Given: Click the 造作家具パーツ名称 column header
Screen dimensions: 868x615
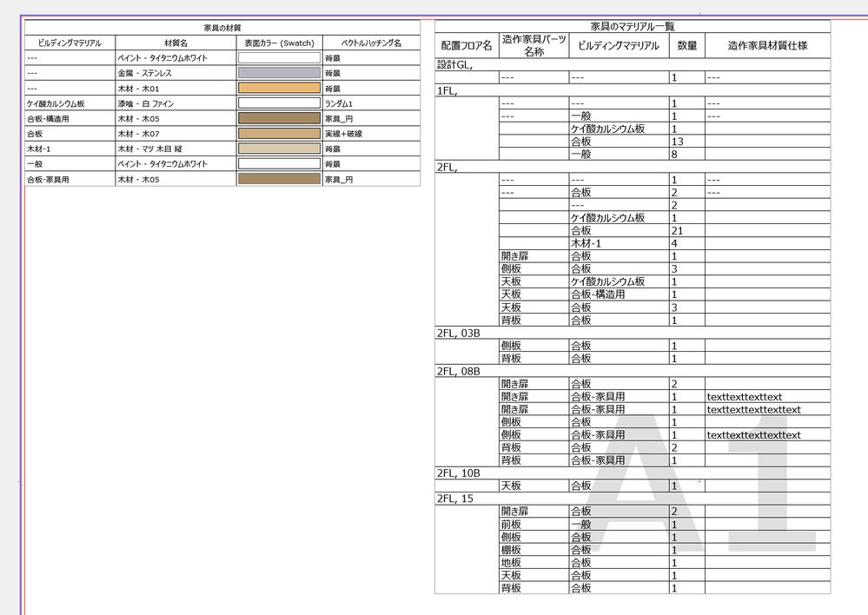Looking at the screenshot, I should pyautogui.click(x=533, y=45).
